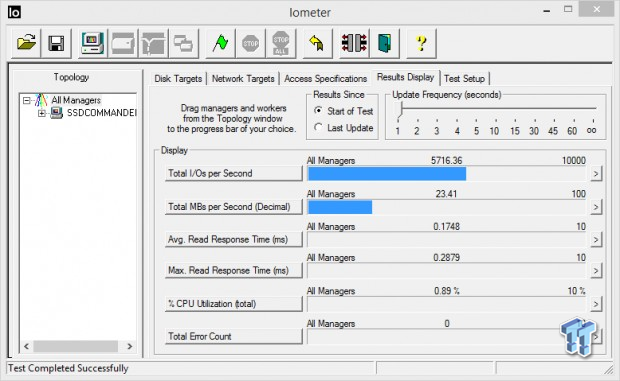Click the All Managers topology icon

pyautogui.click(x=41, y=100)
